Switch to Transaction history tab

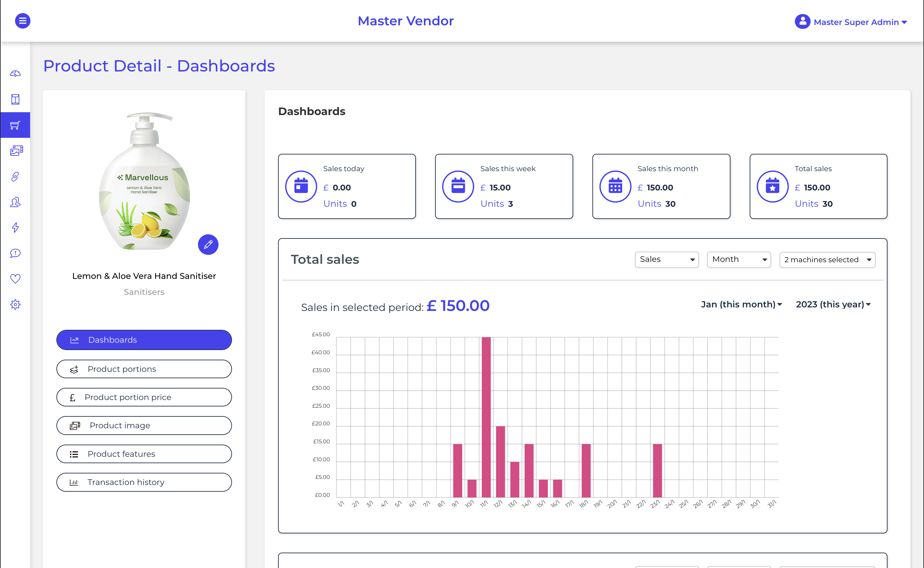coord(144,482)
